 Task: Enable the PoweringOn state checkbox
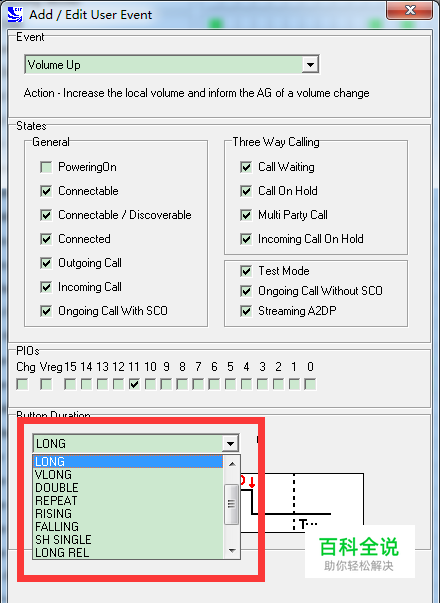pyautogui.click(x=46, y=167)
